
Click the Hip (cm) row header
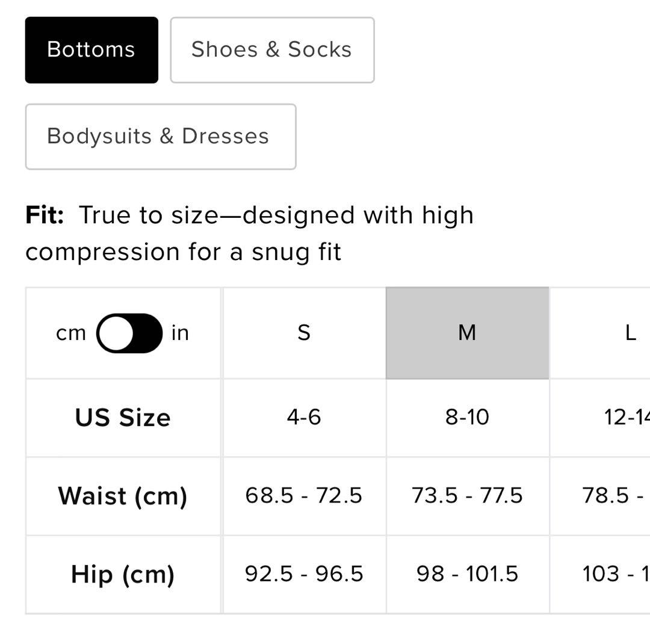click(x=123, y=574)
